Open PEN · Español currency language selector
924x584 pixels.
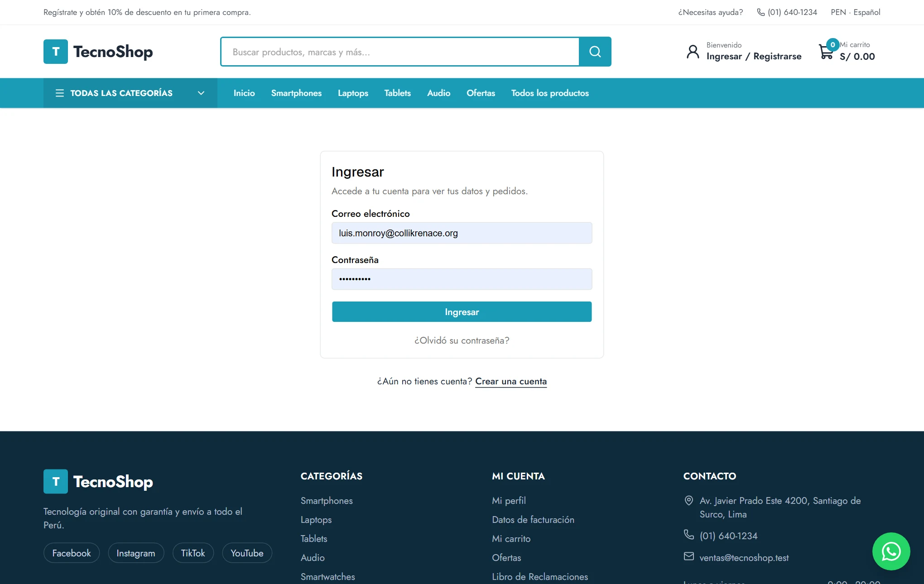(x=856, y=12)
